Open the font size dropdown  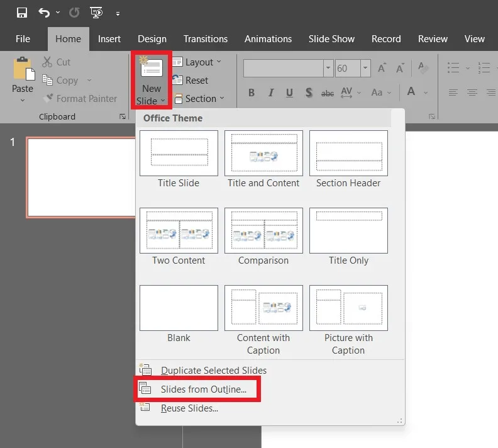coord(366,69)
